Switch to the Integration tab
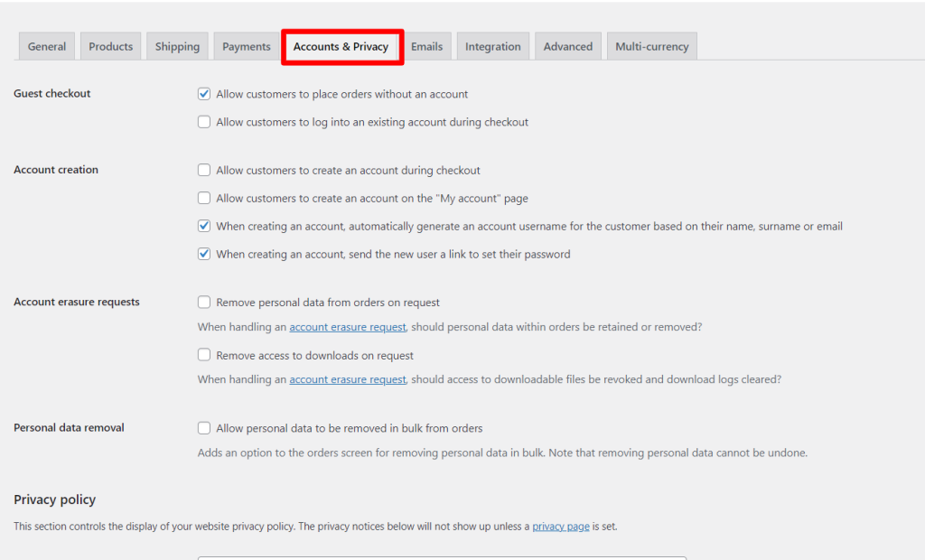 [x=492, y=47]
